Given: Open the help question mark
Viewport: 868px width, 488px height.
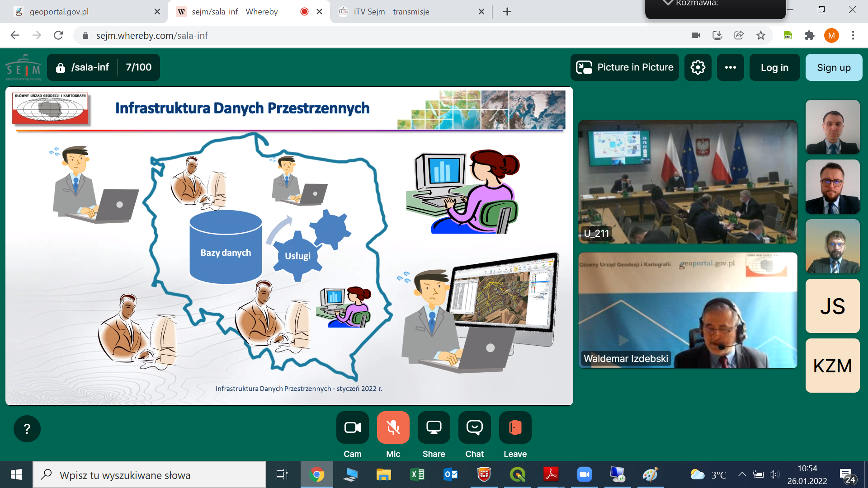Looking at the screenshot, I should (x=27, y=428).
